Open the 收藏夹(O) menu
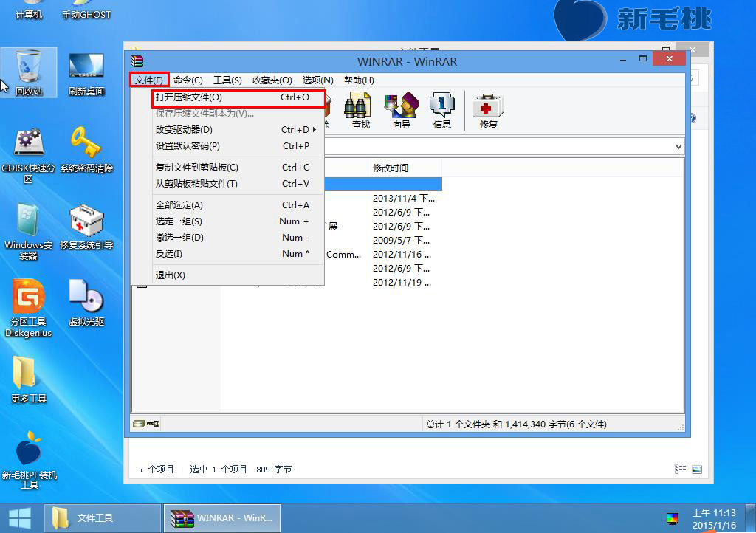The image size is (756, 533). (272, 80)
